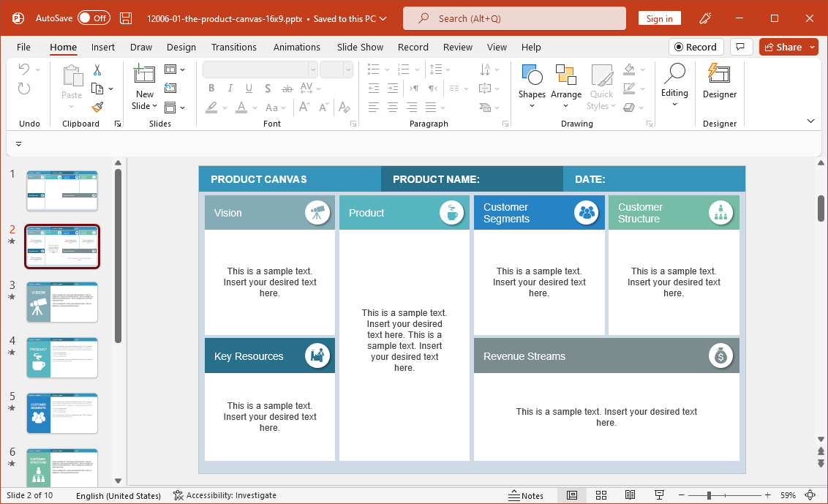
Task: Toggle underline formatting
Action: (248, 88)
